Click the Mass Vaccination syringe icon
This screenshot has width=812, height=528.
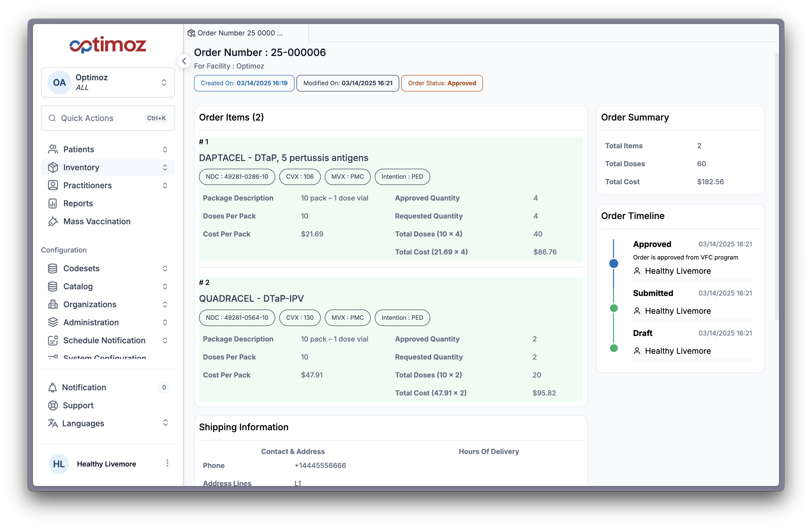[x=53, y=221]
